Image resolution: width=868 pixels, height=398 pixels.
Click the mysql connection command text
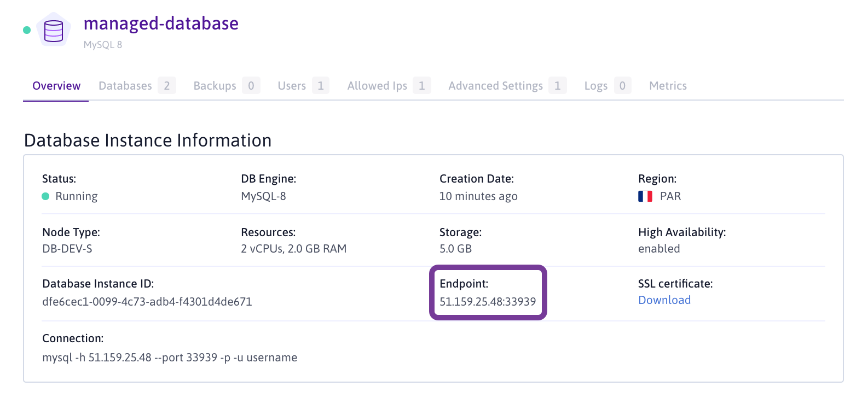point(170,358)
